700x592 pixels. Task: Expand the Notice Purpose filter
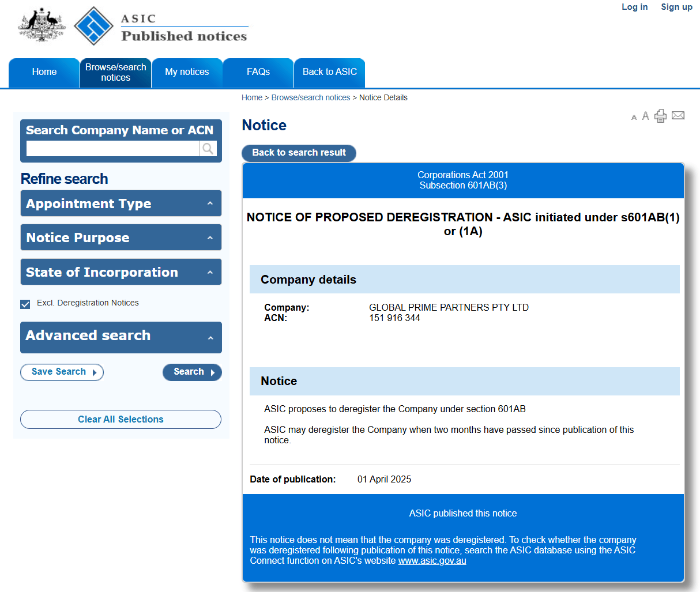click(121, 237)
